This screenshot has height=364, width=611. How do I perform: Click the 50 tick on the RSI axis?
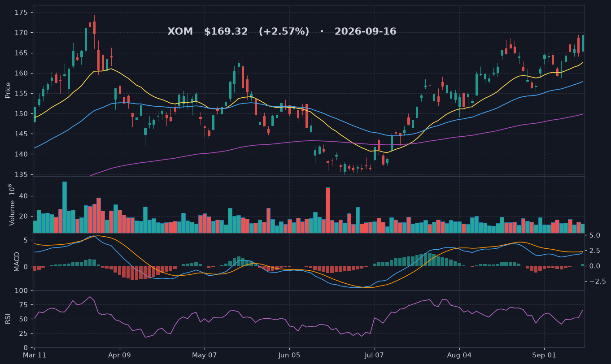click(24, 319)
